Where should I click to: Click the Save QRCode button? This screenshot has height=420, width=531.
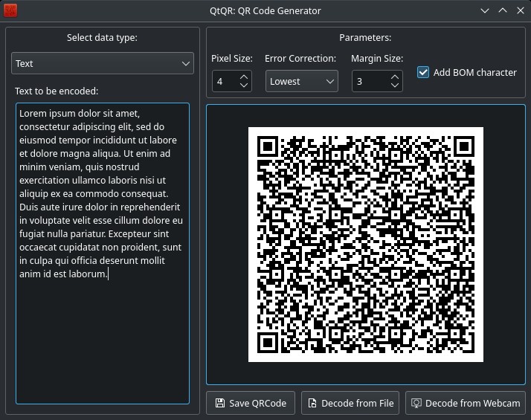point(251,403)
